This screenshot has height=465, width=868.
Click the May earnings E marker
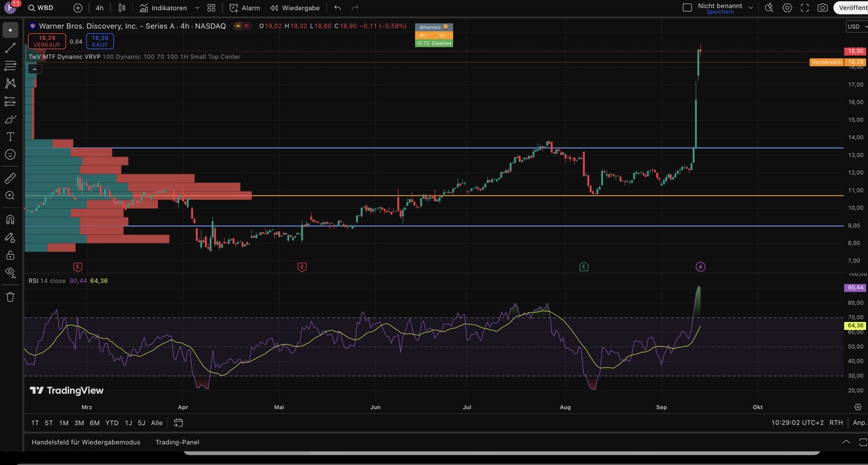pos(302,267)
